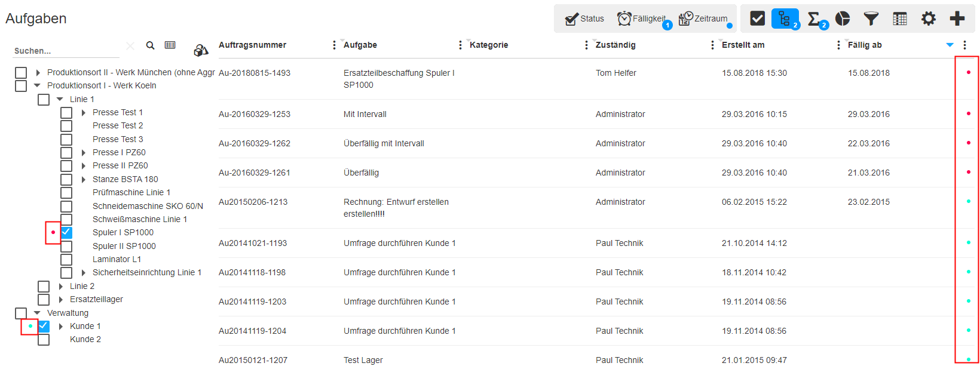Click the building blocks object icon
The width and height of the screenshot is (980, 366).
201,51
